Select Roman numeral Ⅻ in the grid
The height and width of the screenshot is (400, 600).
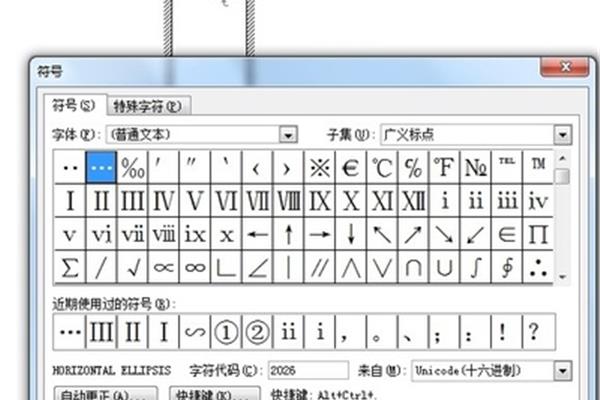pos(413,201)
